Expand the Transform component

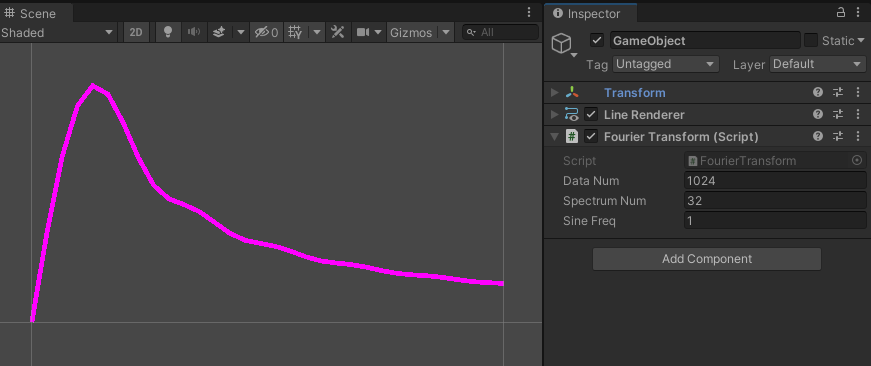pos(554,92)
